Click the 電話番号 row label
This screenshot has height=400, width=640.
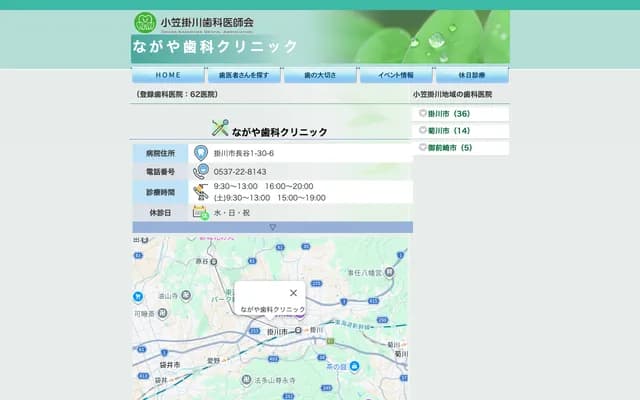(x=160, y=171)
